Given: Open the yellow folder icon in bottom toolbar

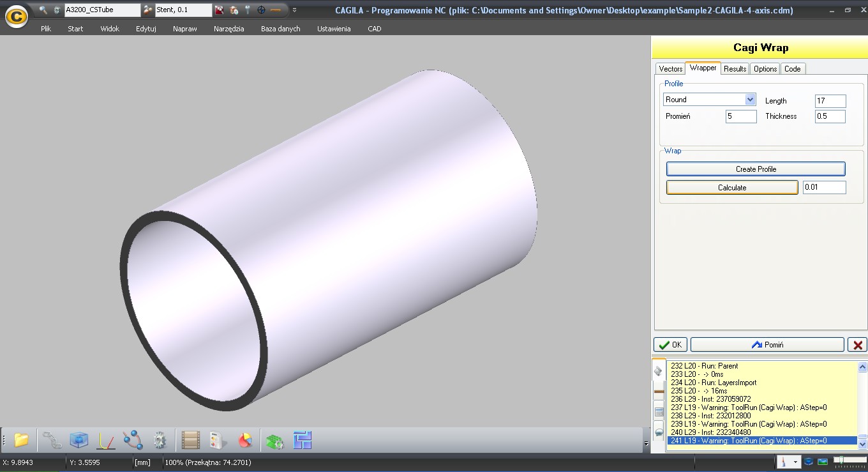Looking at the screenshot, I should tap(21, 440).
